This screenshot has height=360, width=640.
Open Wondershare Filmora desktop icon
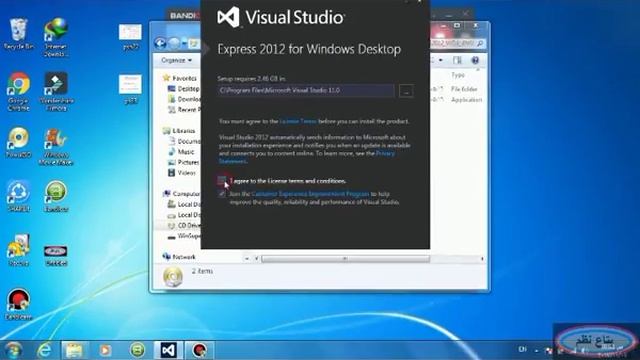point(56,92)
